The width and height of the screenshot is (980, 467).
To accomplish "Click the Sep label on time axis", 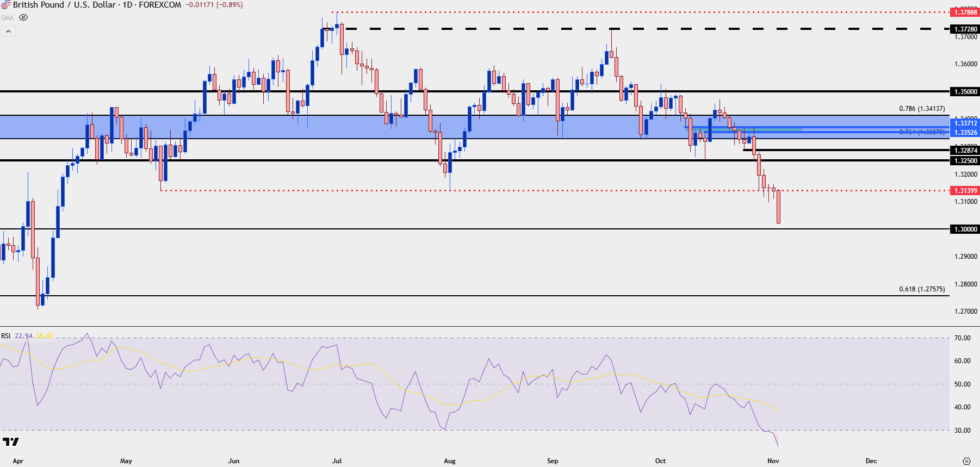I will (x=553, y=461).
